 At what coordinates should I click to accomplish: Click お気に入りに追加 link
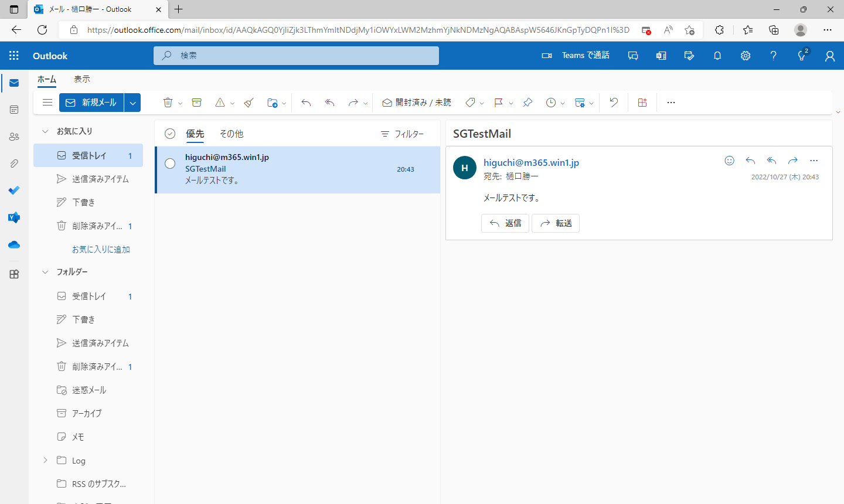point(101,249)
